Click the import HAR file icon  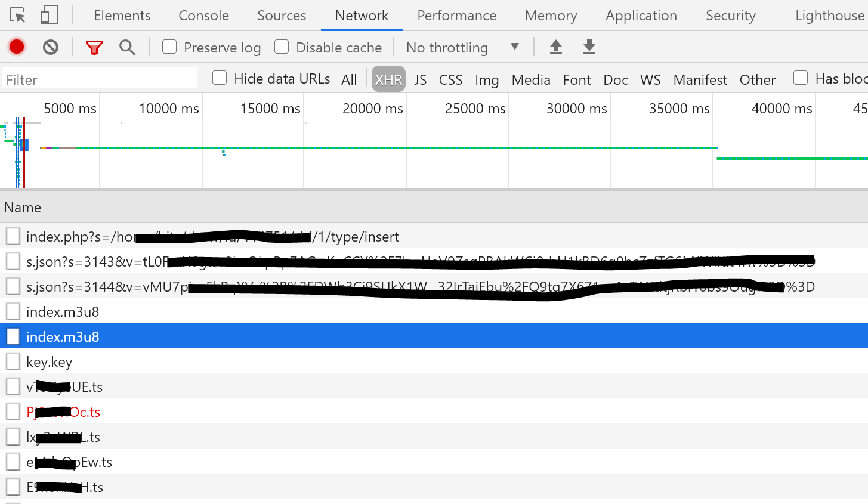coord(555,47)
